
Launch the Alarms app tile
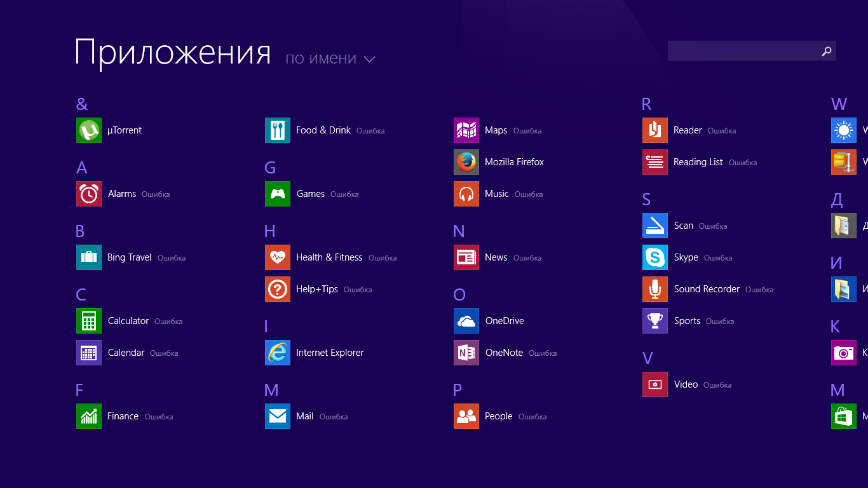click(89, 194)
